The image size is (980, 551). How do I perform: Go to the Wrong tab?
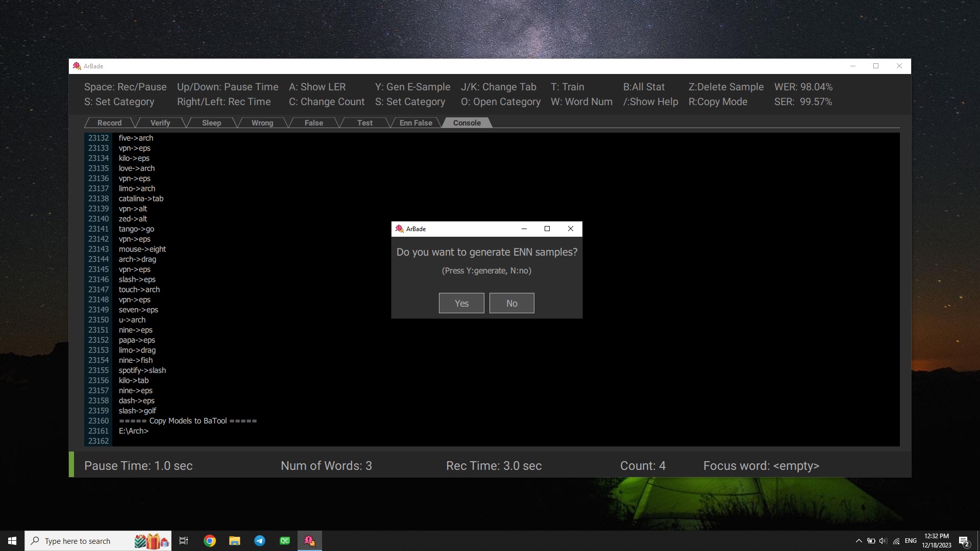coord(262,123)
